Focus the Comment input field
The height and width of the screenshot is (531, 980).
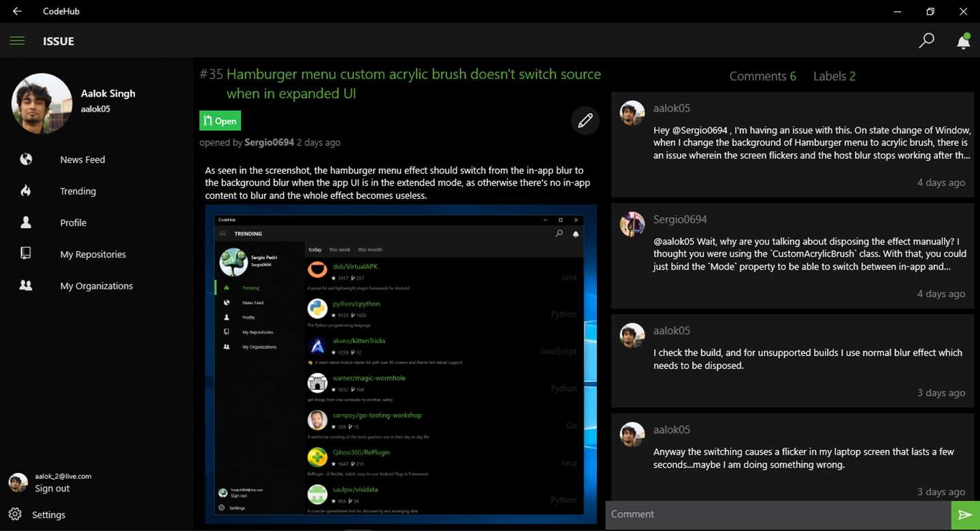click(778, 515)
